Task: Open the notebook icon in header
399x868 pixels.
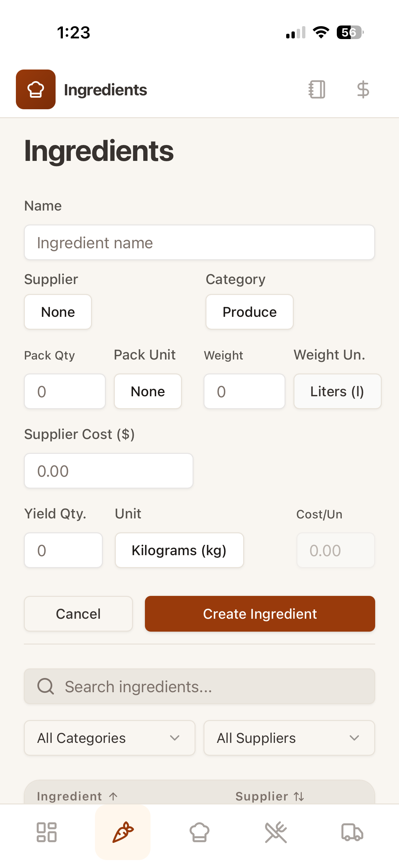Action: 317,89
